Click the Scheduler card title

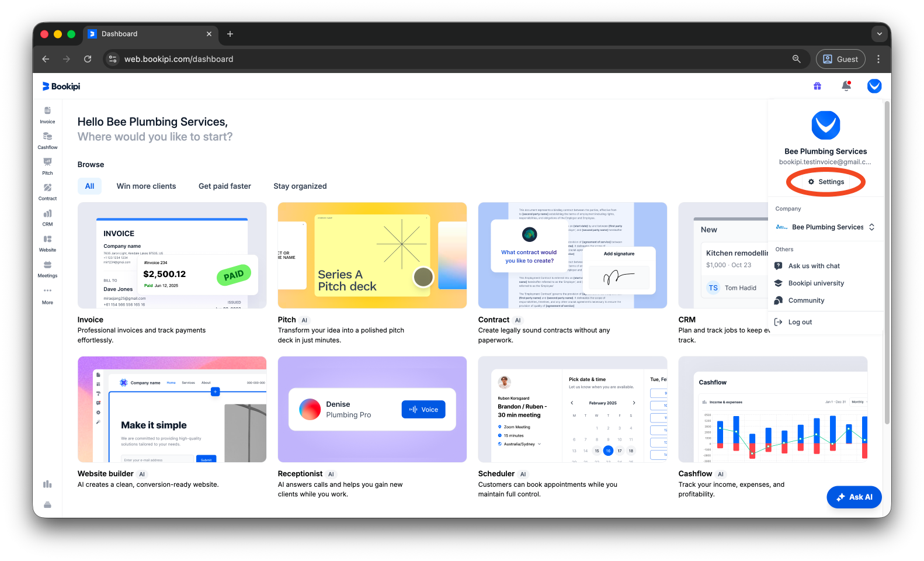[x=496, y=474]
